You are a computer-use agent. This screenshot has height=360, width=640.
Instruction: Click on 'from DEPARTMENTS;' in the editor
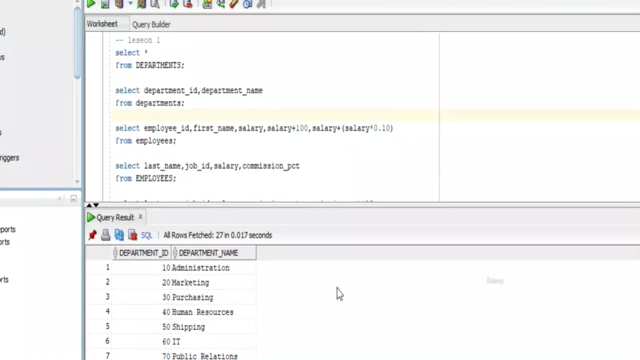coord(150,65)
